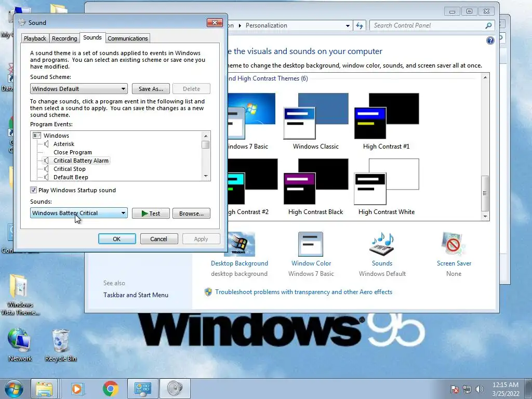Select the Windows Classic theme

coord(316,121)
